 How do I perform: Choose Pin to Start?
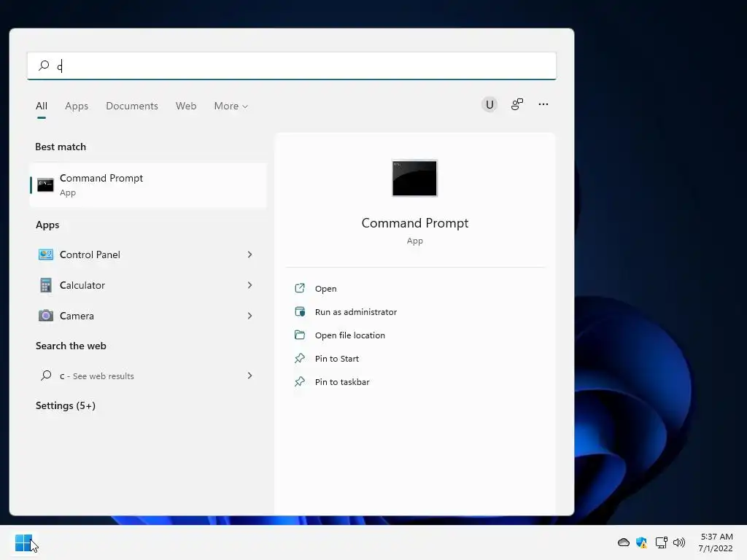[x=337, y=359]
